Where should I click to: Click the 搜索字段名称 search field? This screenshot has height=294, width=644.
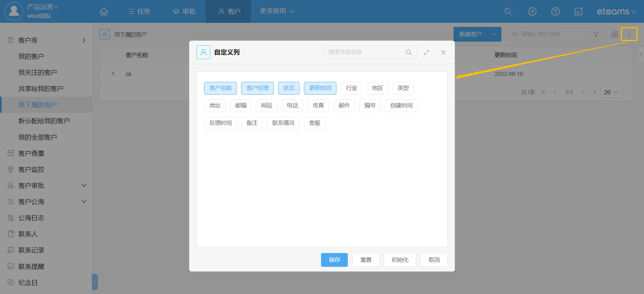pyautogui.click(x=366, y=52)
